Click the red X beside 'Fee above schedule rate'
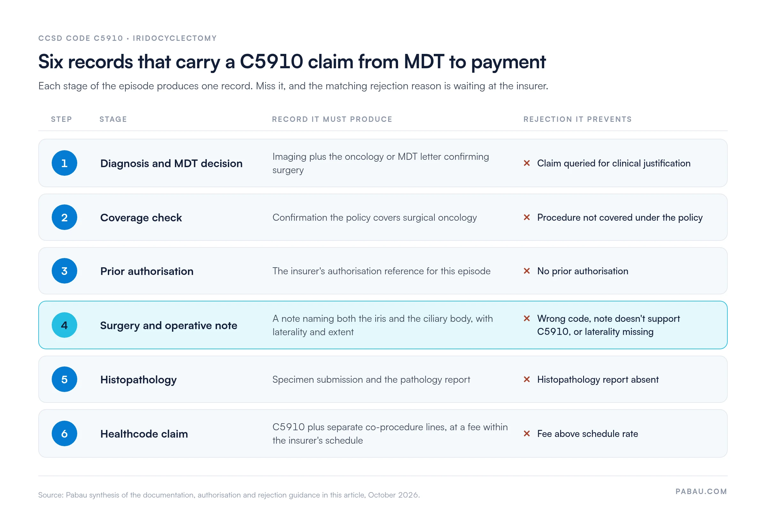 (x=527, y=434)
